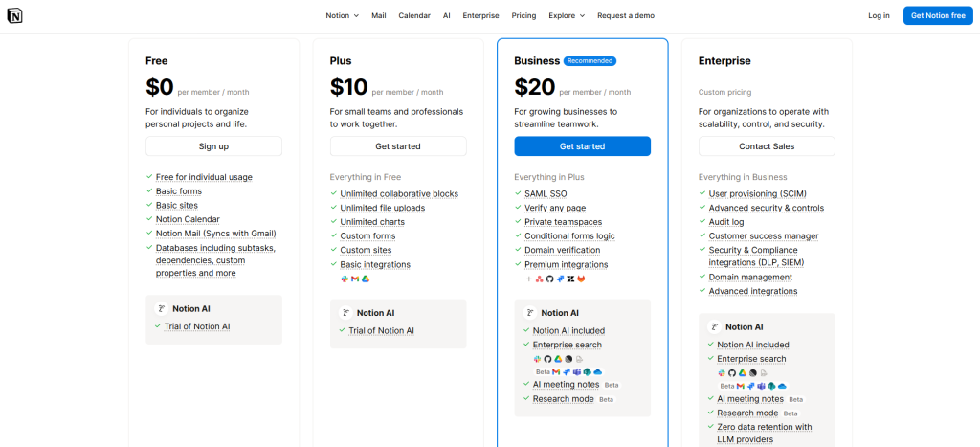Click the 'SAML SSO' feature text
Screen dimensions: 980x447
tap(546, 193)
